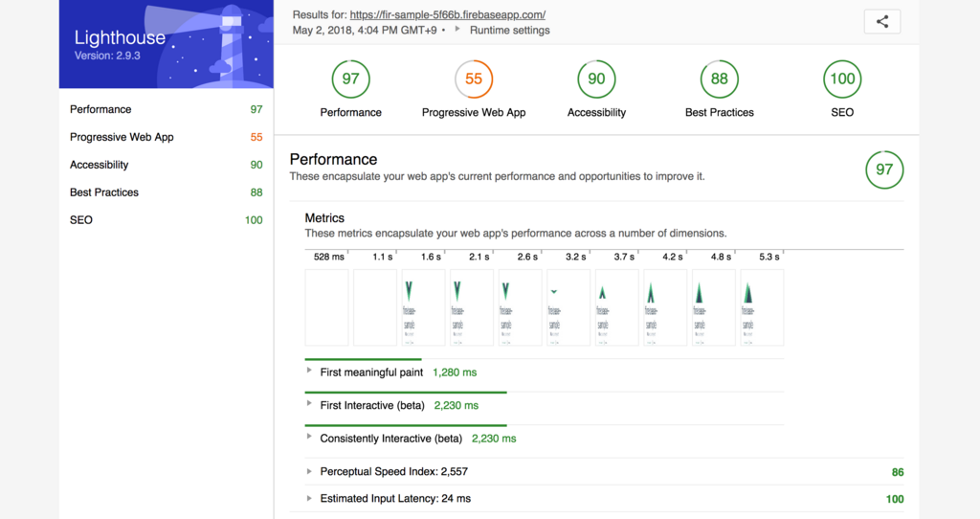Click the Metrics section heading

tap(324, 218)
